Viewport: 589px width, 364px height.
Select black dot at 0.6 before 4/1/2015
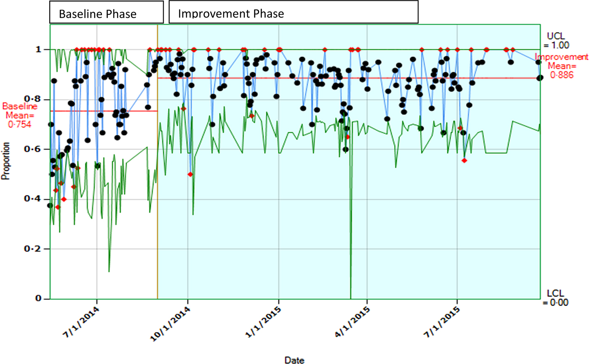[345, 149]
